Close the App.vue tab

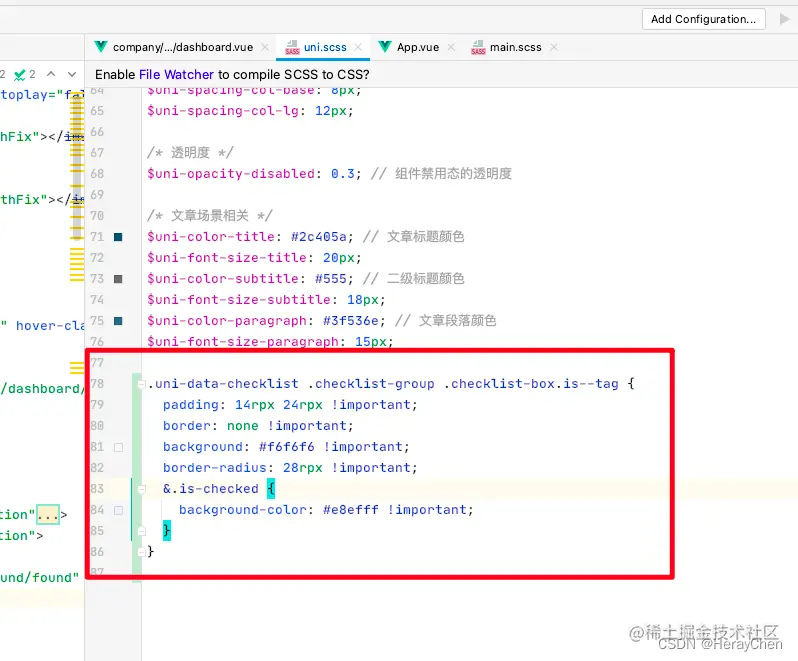pyautogui.click(x=451, y=47)
